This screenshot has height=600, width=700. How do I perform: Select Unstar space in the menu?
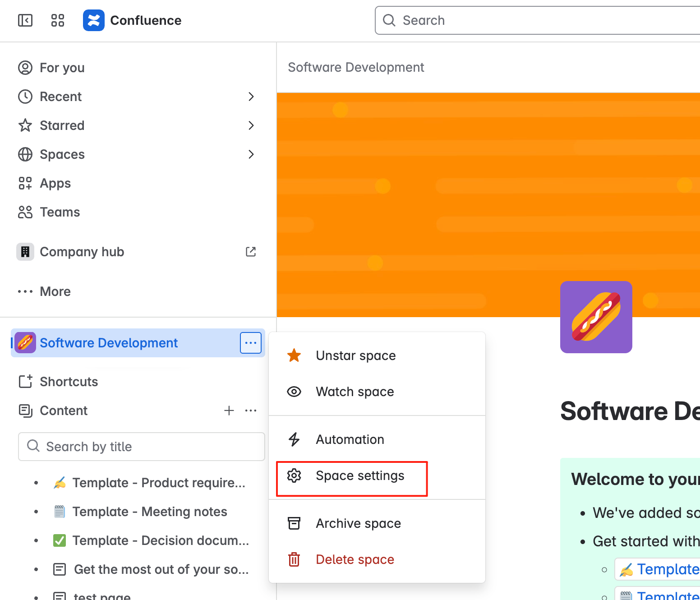(377, 355)
